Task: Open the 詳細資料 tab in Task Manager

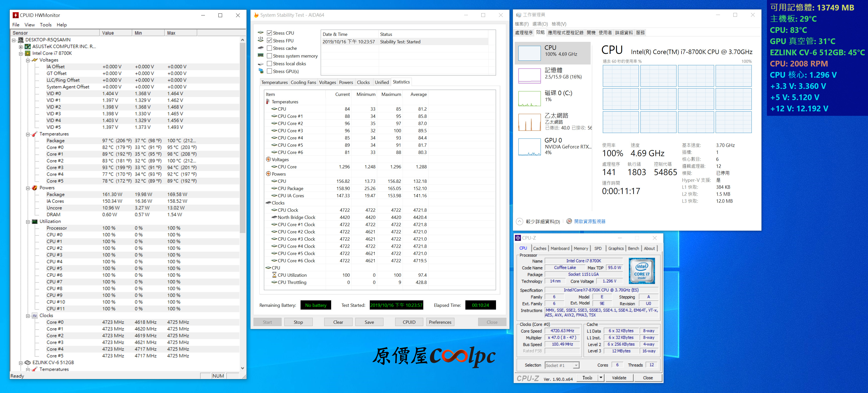Action: click(624, 33)
